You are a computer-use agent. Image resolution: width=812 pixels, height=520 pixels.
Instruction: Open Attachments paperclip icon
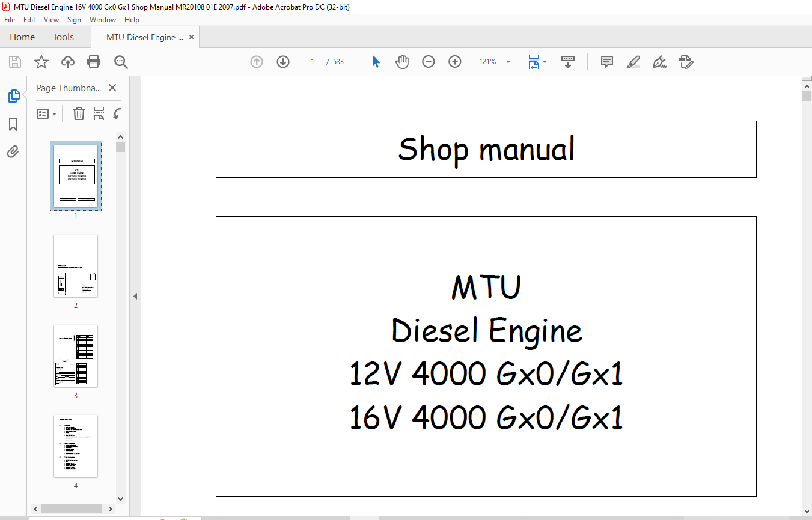click(x=13, y=151)
